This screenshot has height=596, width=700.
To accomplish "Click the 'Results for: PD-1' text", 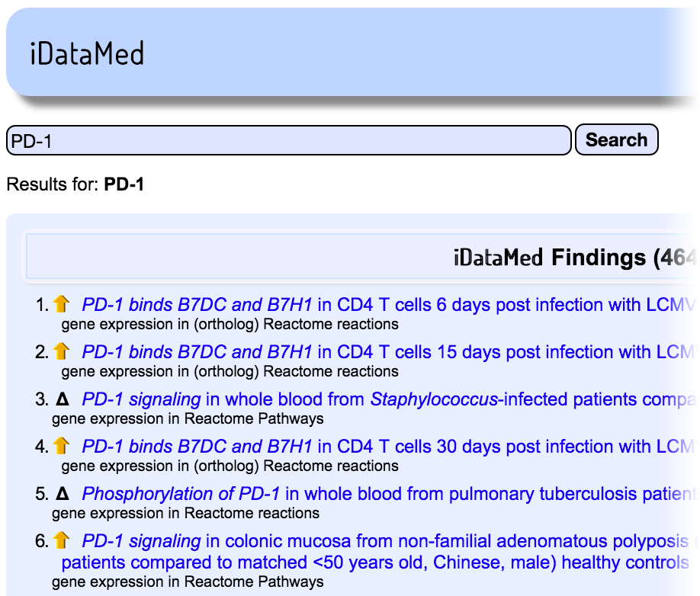I will pos(75,184).
